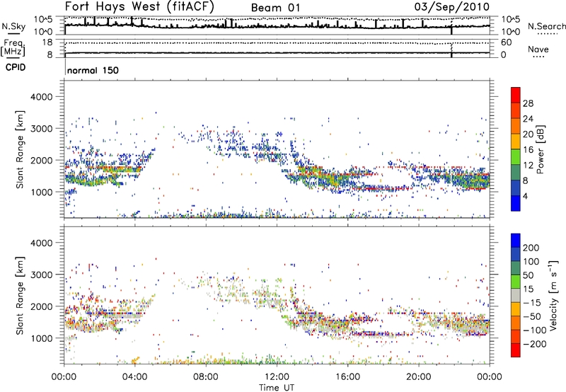Click inside the velocity scatter plot panel
Viewport: 566px width, 392px height.
pyautogui.click(x=277, y=295)
